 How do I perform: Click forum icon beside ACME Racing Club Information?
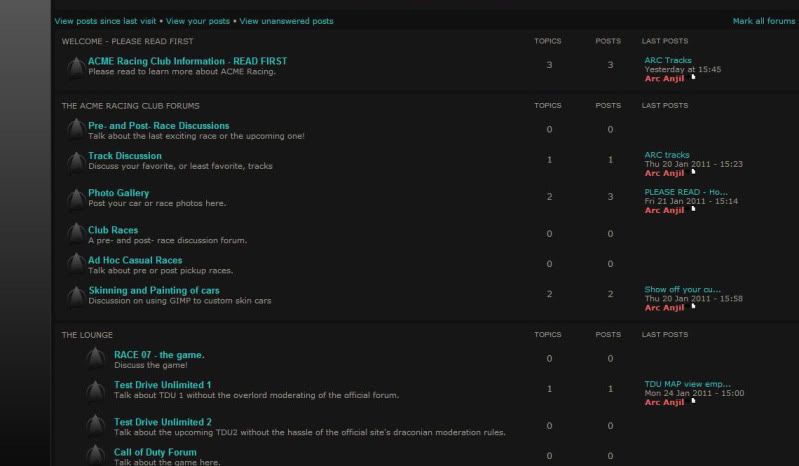pos(74,67)
